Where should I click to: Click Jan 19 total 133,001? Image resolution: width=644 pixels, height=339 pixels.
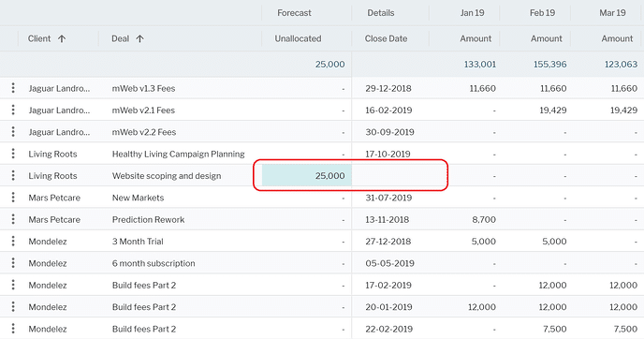(479, 64)
